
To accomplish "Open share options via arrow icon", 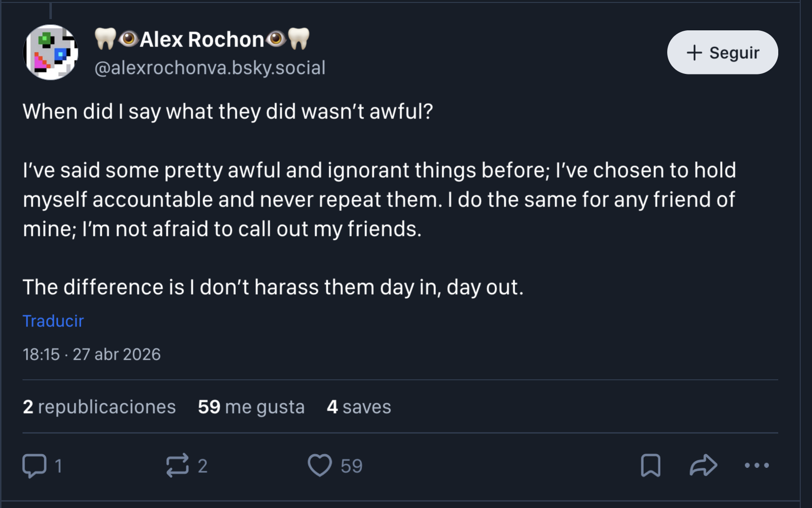I will click(703, 465).
